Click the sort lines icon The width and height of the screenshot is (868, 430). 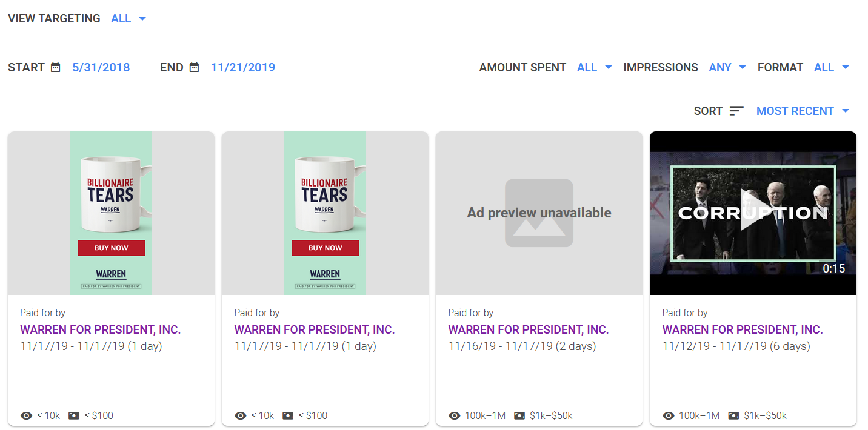(x=736, y=111)
